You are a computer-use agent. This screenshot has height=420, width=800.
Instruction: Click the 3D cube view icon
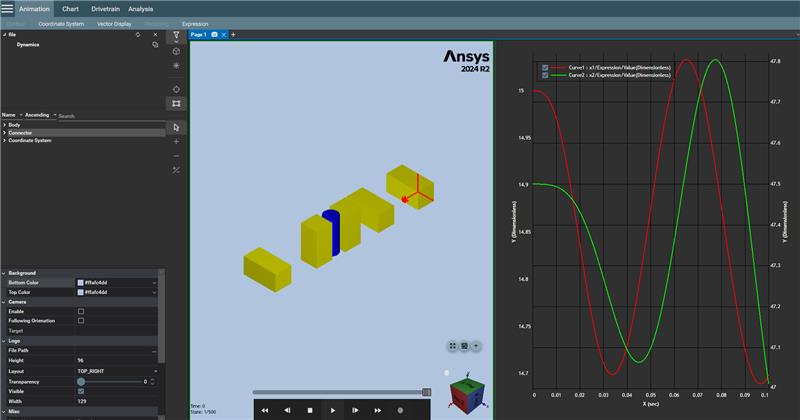click(176, 50)
